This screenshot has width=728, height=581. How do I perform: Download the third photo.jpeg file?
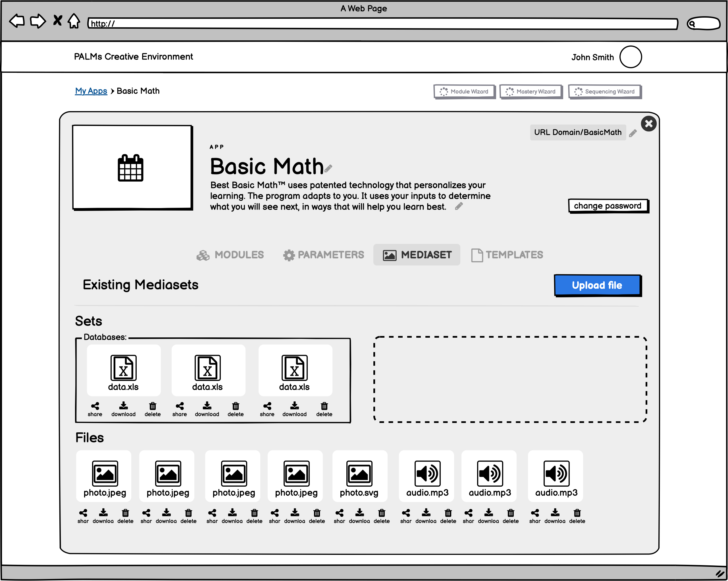point(232,516)
